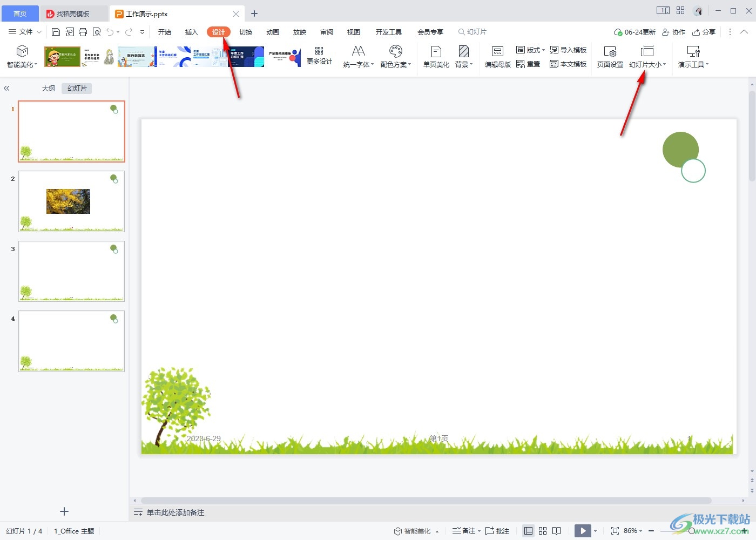Switch to reading view icon
This screenshot has width=756, height=540.
557,531
